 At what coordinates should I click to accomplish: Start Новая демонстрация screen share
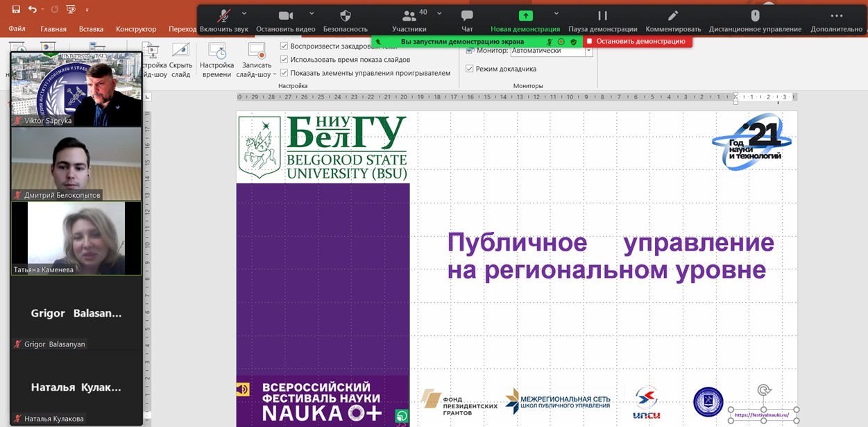click(x=525, y=17)
